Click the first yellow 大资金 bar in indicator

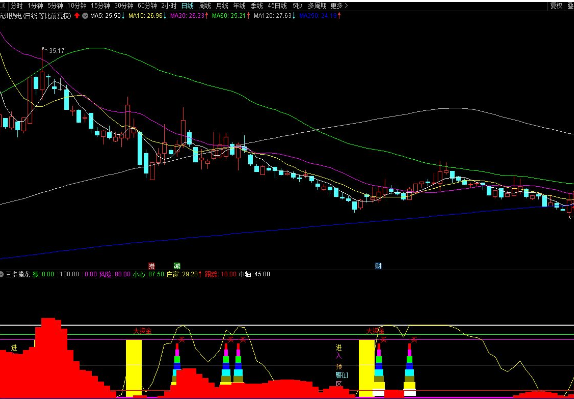(x=134, y=368)
